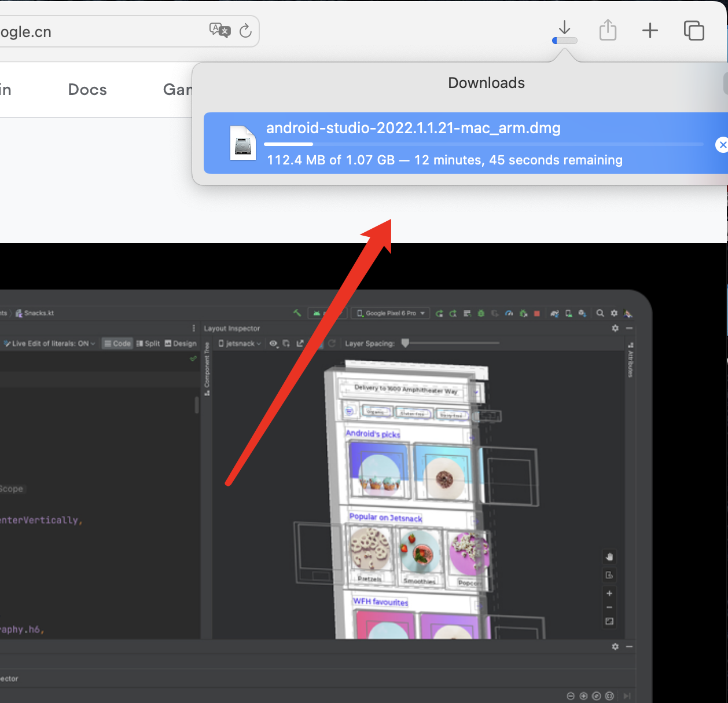Click the editor vertical scrollbar

[197, 404]
